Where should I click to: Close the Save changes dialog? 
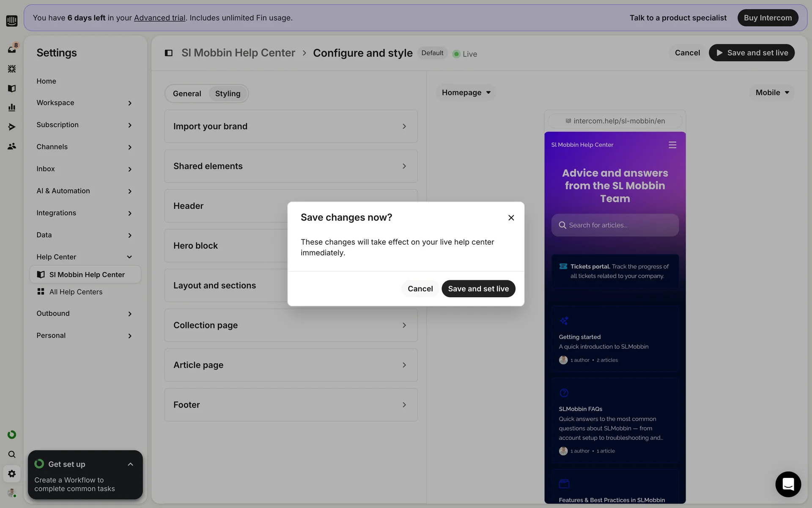[511, 218]
